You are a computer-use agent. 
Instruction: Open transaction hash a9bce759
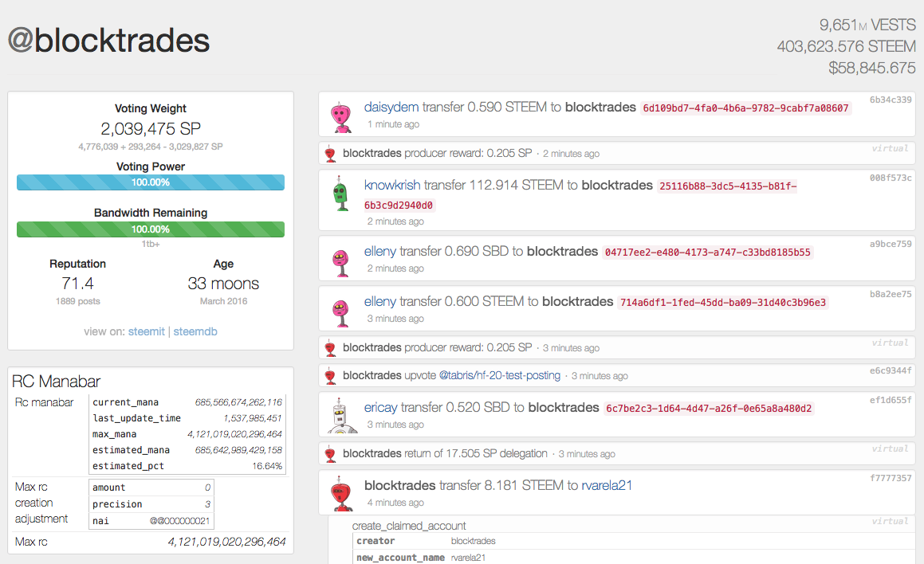point(891,244)
